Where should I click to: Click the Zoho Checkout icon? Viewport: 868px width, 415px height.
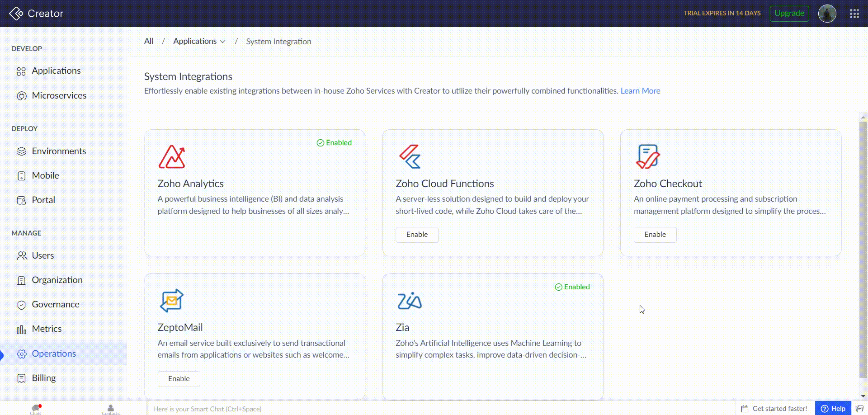648,156
